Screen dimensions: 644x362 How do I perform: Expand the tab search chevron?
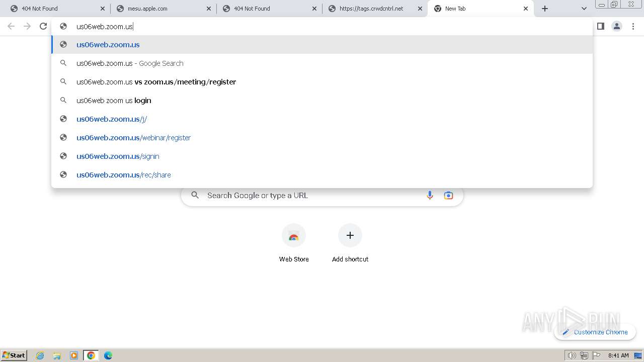584,9
